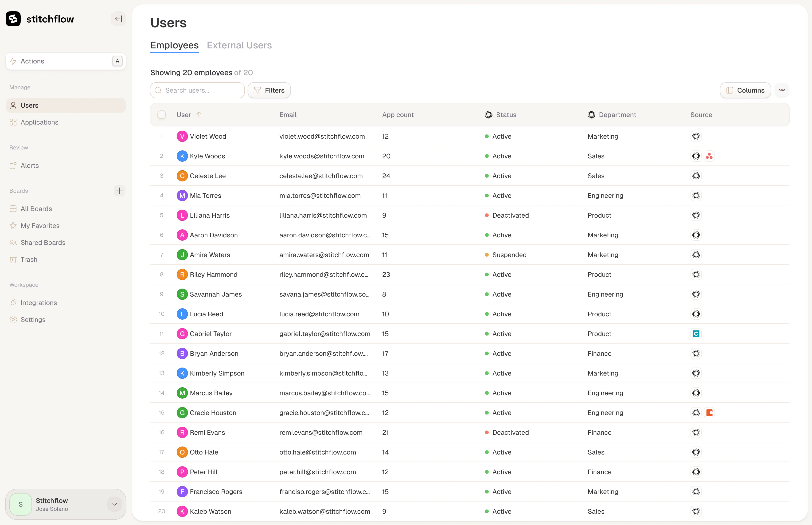The width and height of the screenshot is (812, 525).
Task: Focus the Search users input field
Action: (x=197, y=90)
